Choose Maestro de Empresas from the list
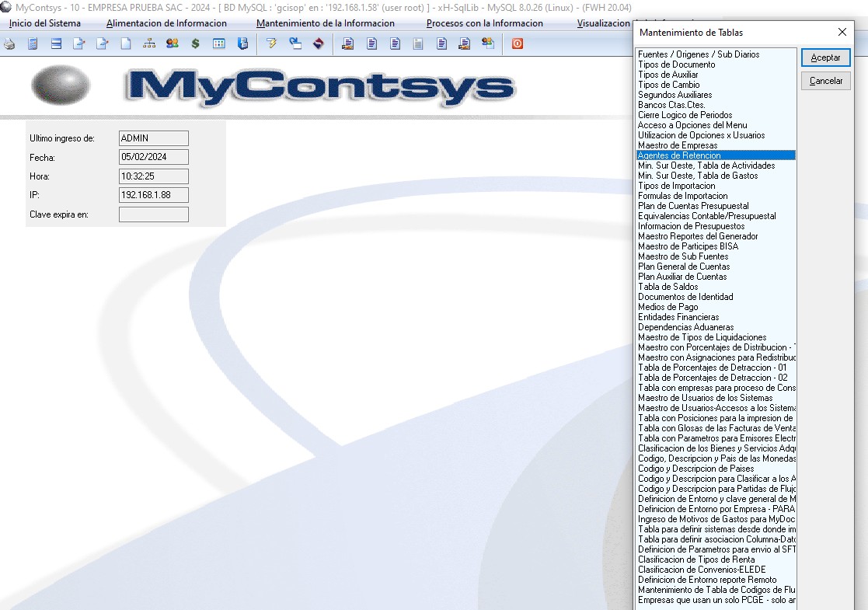The image size is (868, 610). pos(678,145)
